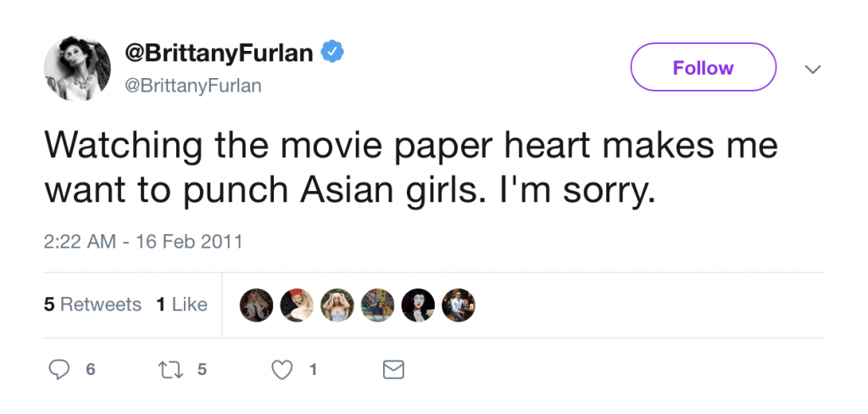Open fifth avatar with dark background

[418, 305]
